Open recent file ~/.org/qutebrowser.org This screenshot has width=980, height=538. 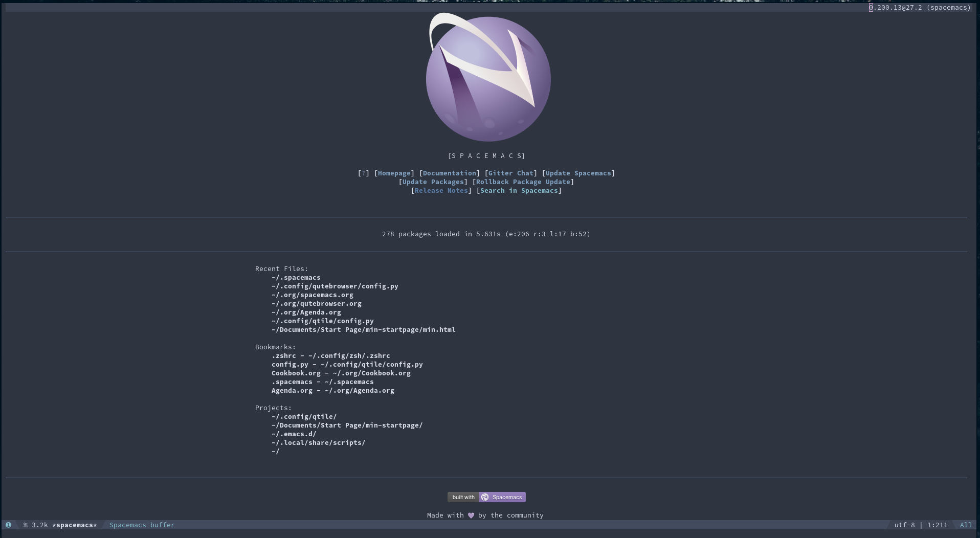(317, 304)
